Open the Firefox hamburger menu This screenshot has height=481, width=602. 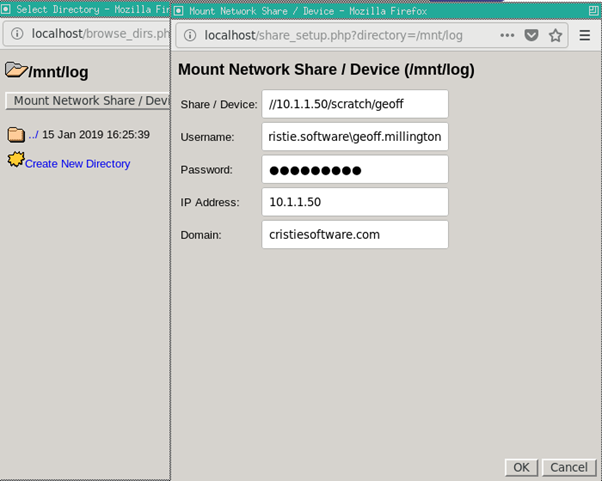585,35
